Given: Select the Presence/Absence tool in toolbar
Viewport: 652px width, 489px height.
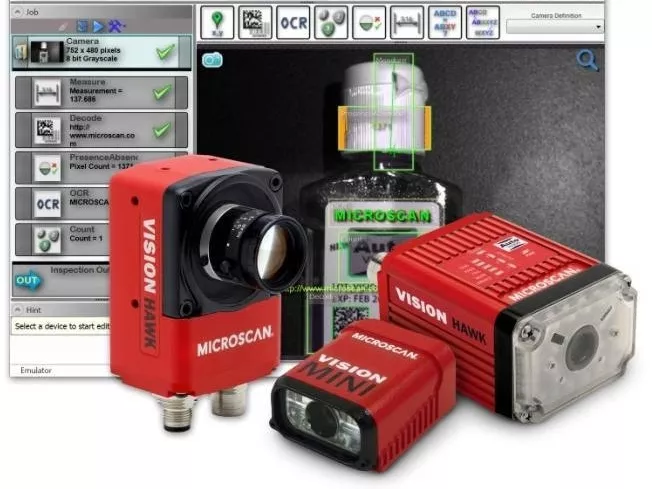Looking at the screenshot, I should [369, 22].
